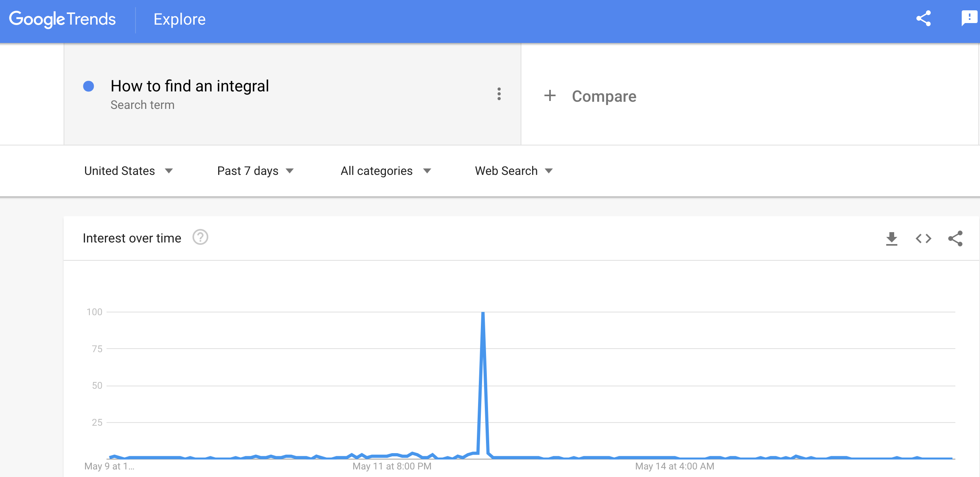Image resolution: width=980 pixels, height=477 pixels.
Task: Share the Interest over time chart
Action: pyautogui.click(x=955, y=238)
